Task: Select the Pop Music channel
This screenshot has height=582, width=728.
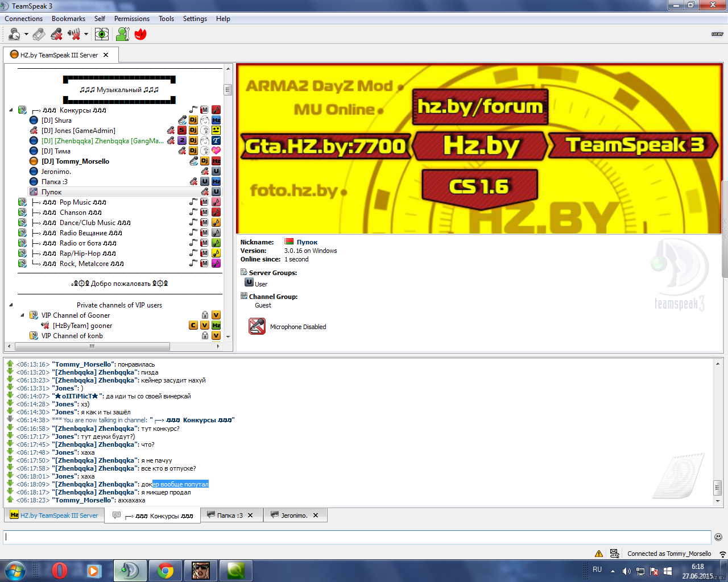Action: pos(75,202)
